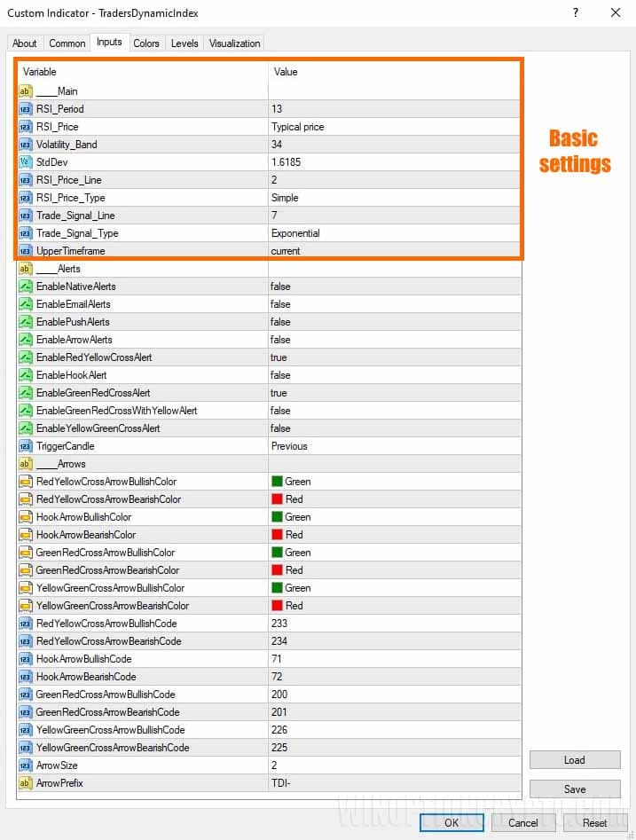Click the EnablePushAlerts boolean icon

(25, 322)
